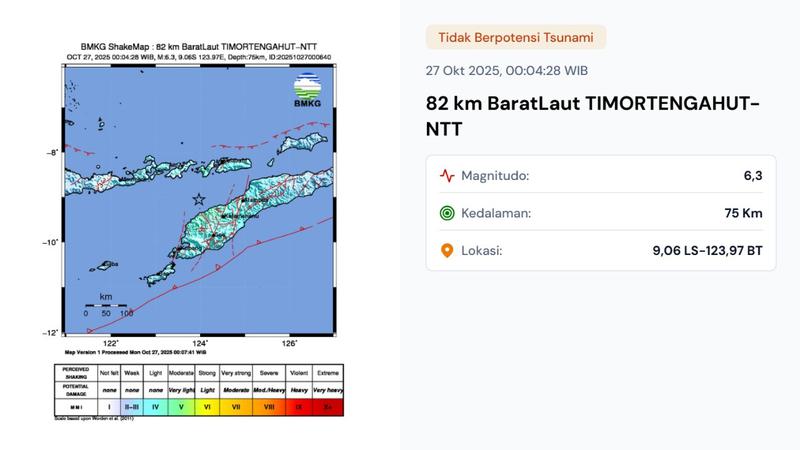Click the orange Lokasi pin icon
800x450 pixels.
coord(447,250)
